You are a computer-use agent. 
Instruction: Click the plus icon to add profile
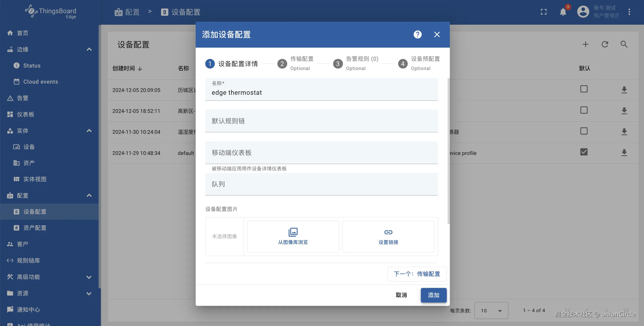pyautogui.click(x=585, y=44)
